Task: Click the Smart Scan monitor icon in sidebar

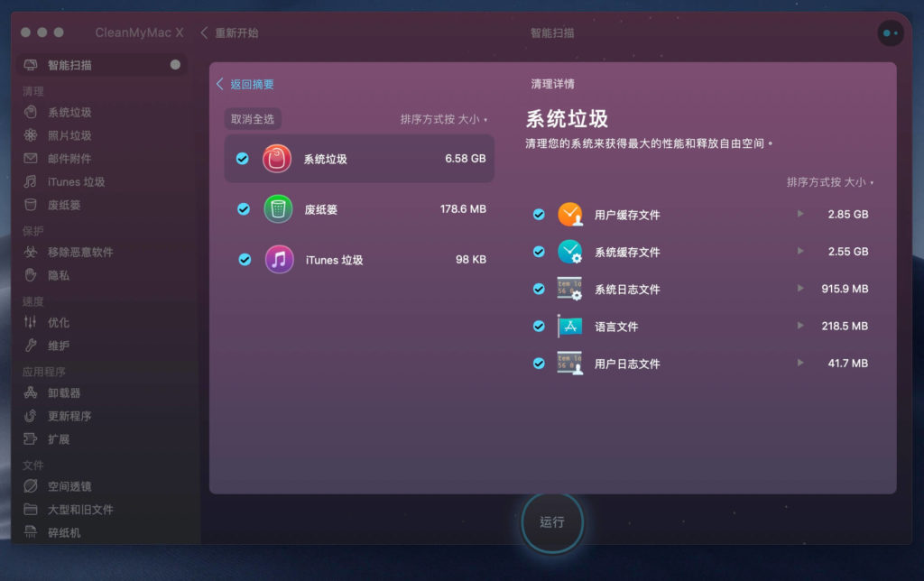Action: (x=31, y=65)
